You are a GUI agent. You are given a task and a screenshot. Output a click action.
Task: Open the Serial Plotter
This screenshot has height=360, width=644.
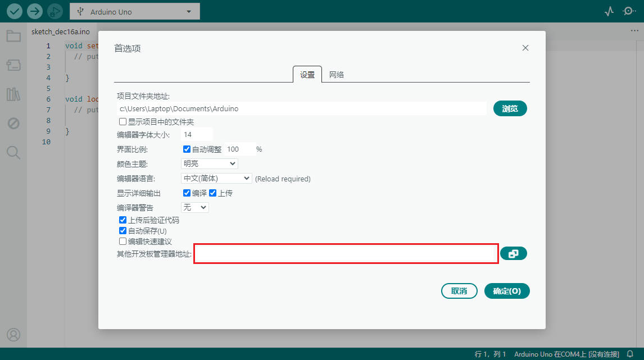[609, 11]
